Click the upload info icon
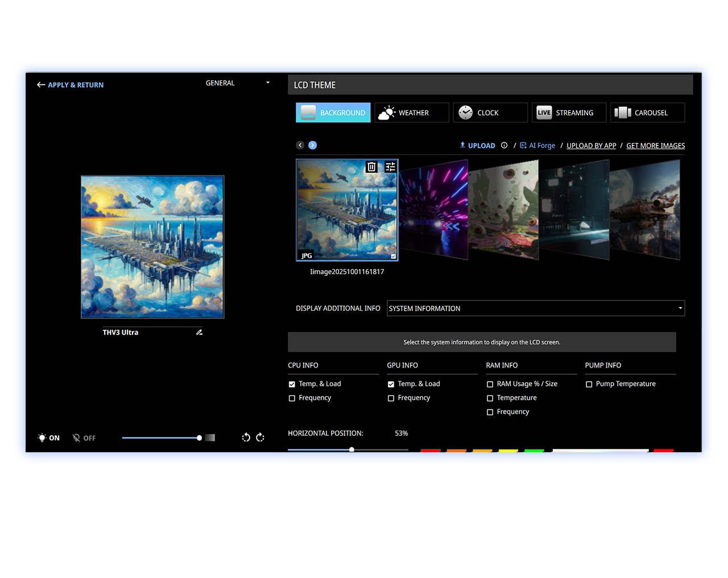 [x=504, y=145]
